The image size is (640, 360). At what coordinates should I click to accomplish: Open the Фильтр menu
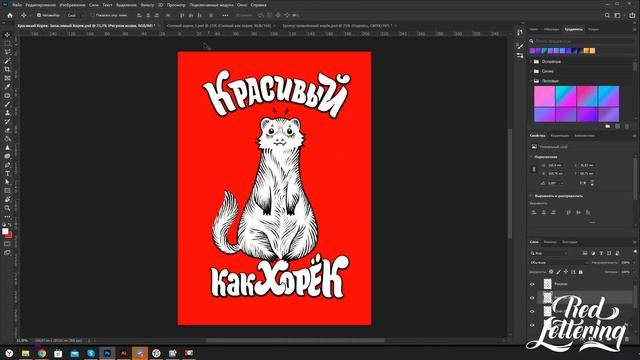[x=147, y=5]
